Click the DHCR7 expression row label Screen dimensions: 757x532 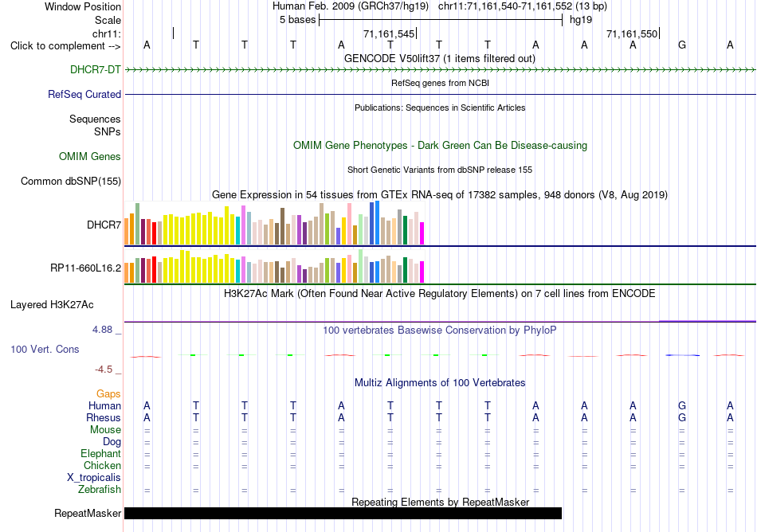point(104,225)
